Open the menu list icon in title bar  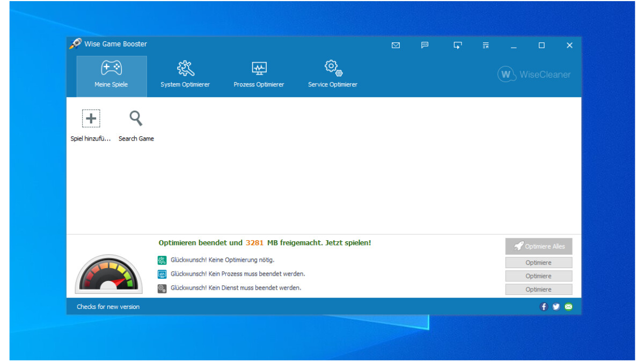[x=486, y=46]
